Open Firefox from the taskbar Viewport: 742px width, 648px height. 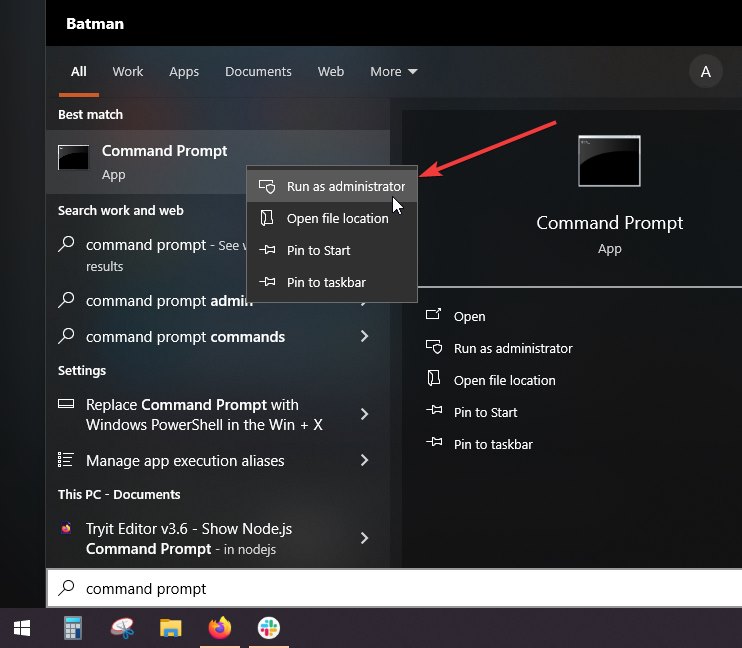coord(220,628)
